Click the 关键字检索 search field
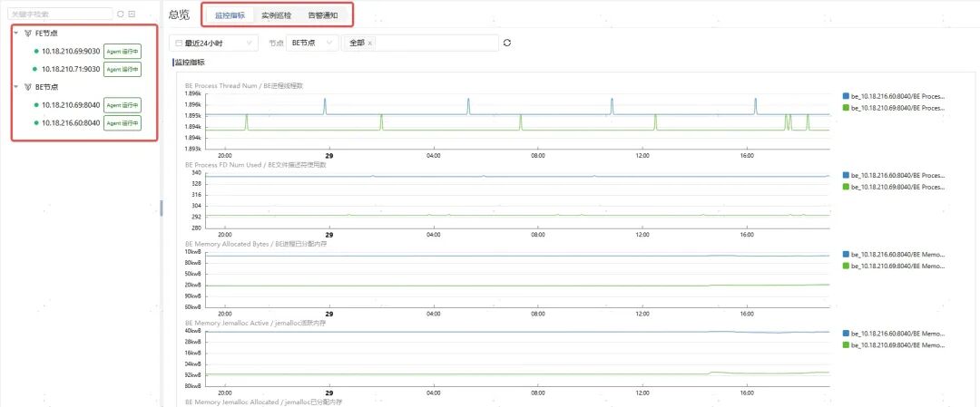 [62, 13]
